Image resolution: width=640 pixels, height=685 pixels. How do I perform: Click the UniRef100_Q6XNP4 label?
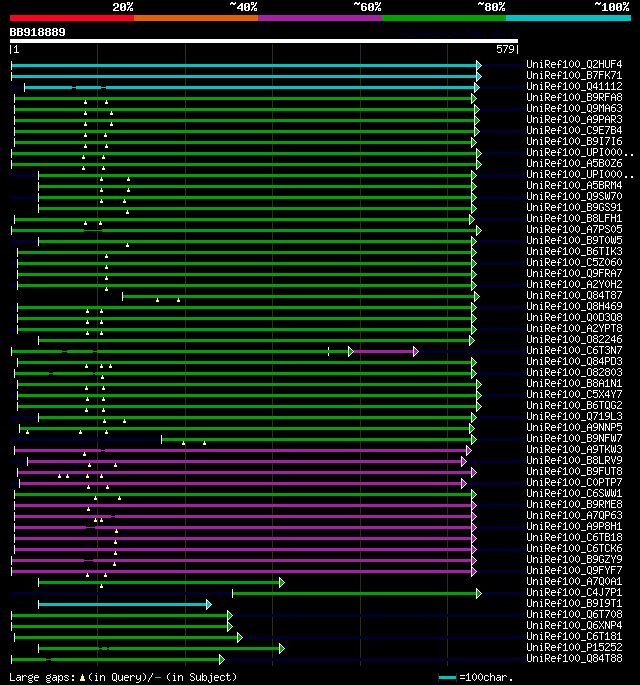(574, 626)
